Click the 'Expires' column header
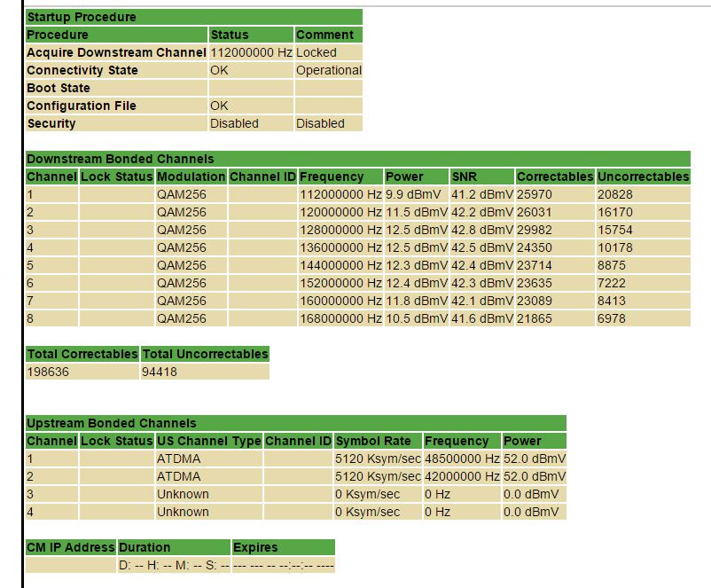This screenshot has width=711, height=588. [255, 547]
